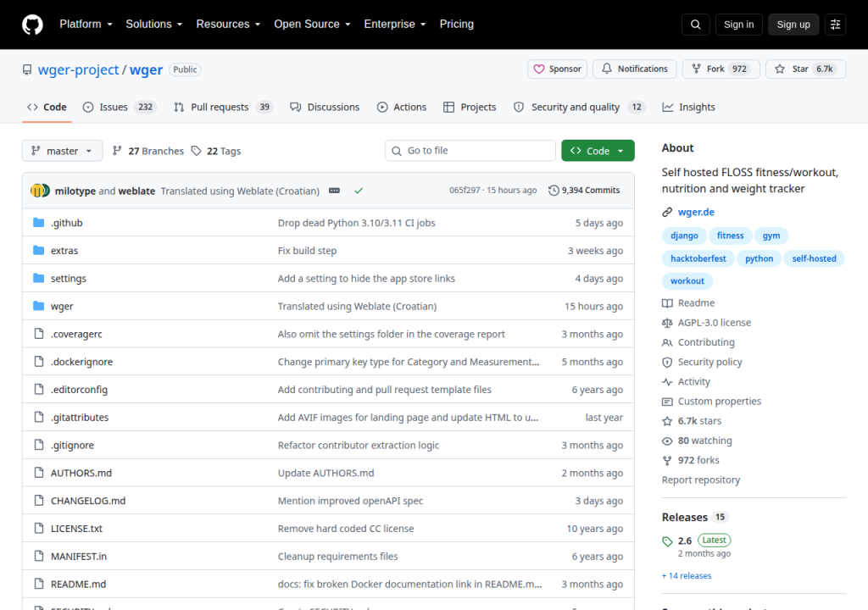Click the Sign up button
Image resolution: width=868 pixels, height=610 pixels.
click(793, 25)
